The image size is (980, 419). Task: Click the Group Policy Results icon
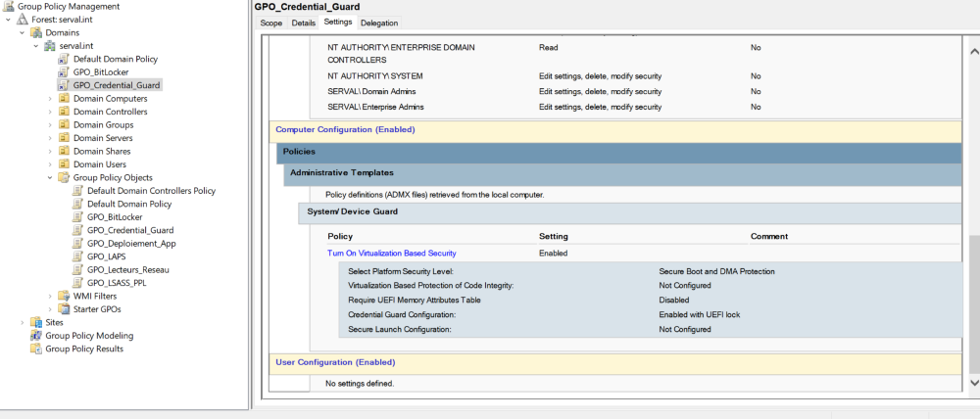[36, 349]
